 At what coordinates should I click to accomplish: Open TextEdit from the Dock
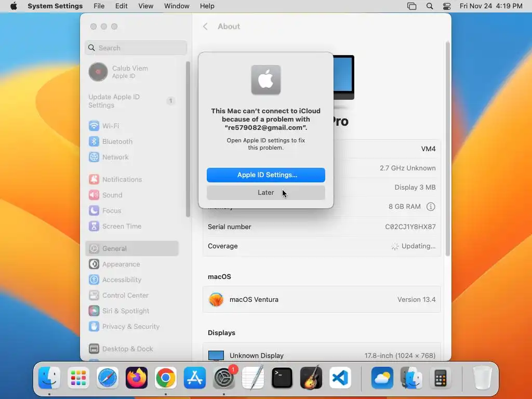click(x=253, y=377)
